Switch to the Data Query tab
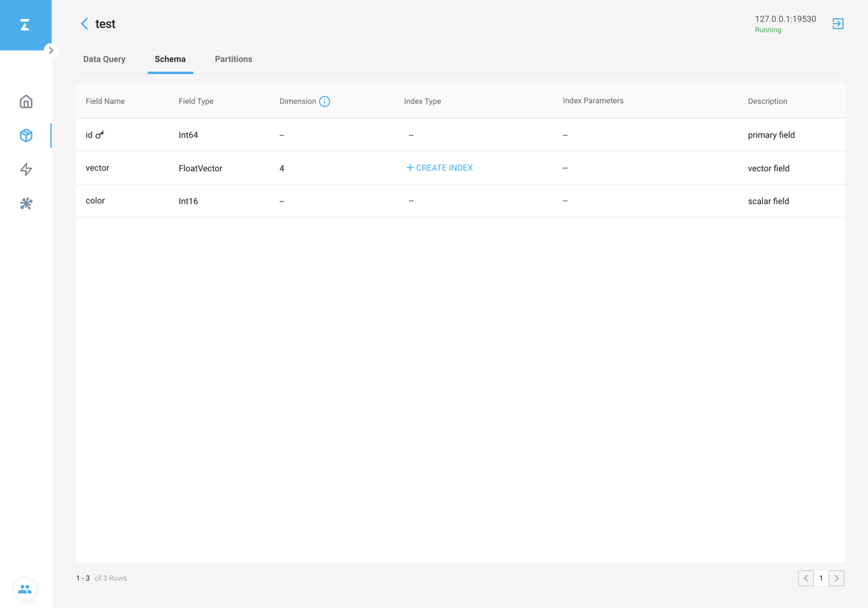The image size is (868, 608). (104, 59)
